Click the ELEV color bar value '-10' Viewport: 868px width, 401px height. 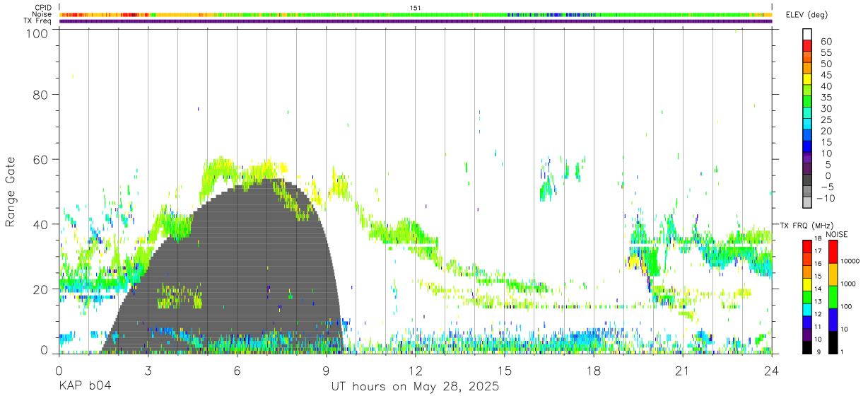tap(826, 198)
